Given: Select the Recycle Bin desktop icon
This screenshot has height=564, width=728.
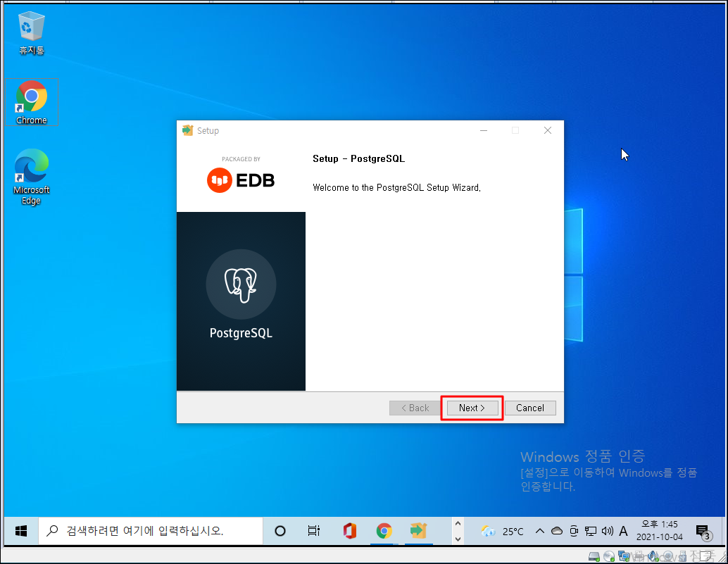Looking at the screenshot, I should click(x=31, y=33).
